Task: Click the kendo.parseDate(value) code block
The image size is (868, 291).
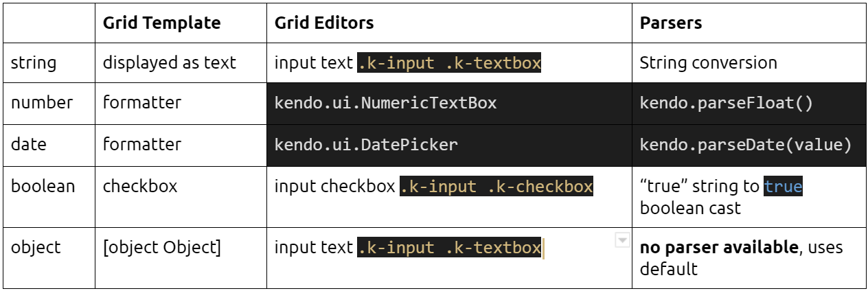Action: pos(745,145)
